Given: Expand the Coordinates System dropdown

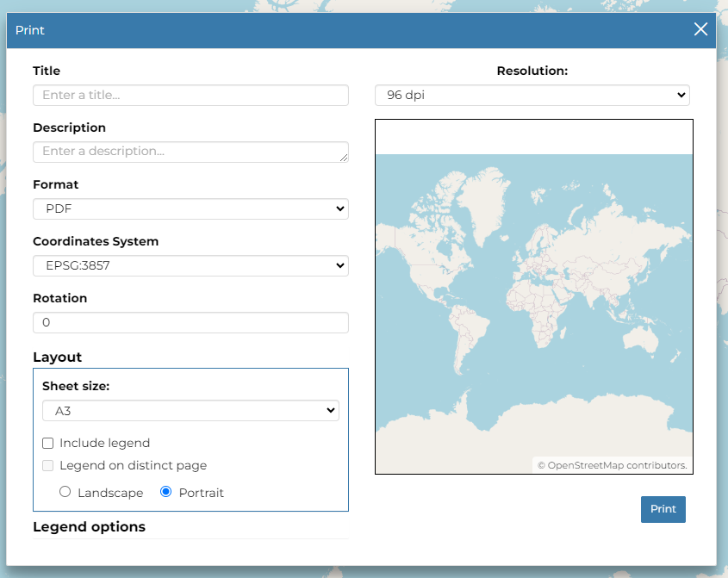Looking at the screenshot, I should 190,265.
